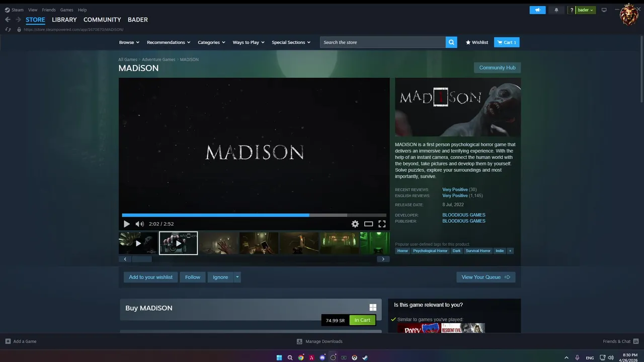Open the lion profile avatar
This screenshot has height=362, width=644.
[629, 15]
